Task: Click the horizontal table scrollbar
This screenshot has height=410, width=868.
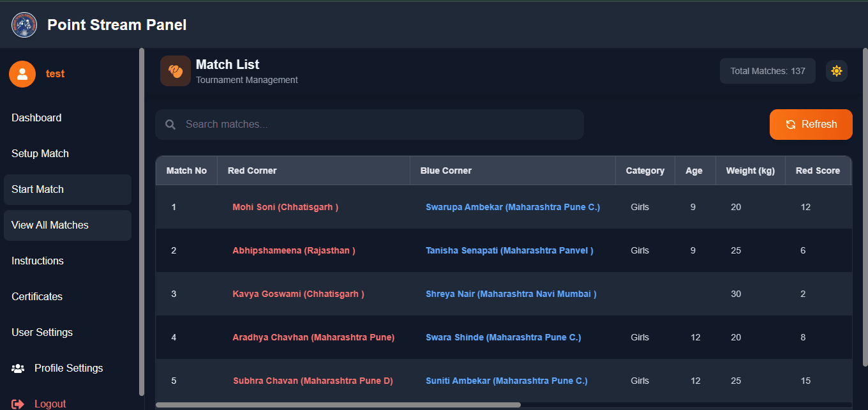Action: point(338,405)
